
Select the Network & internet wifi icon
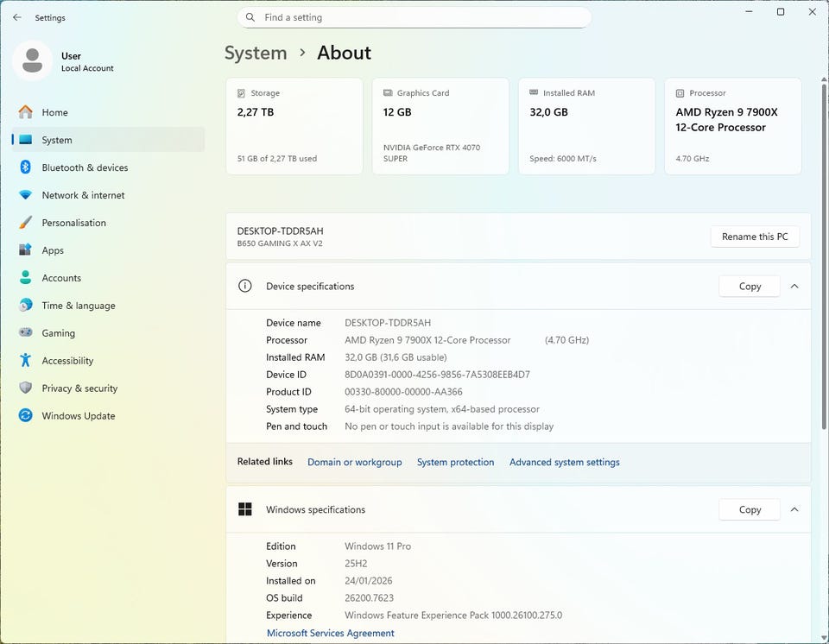[x=26, y=195]
